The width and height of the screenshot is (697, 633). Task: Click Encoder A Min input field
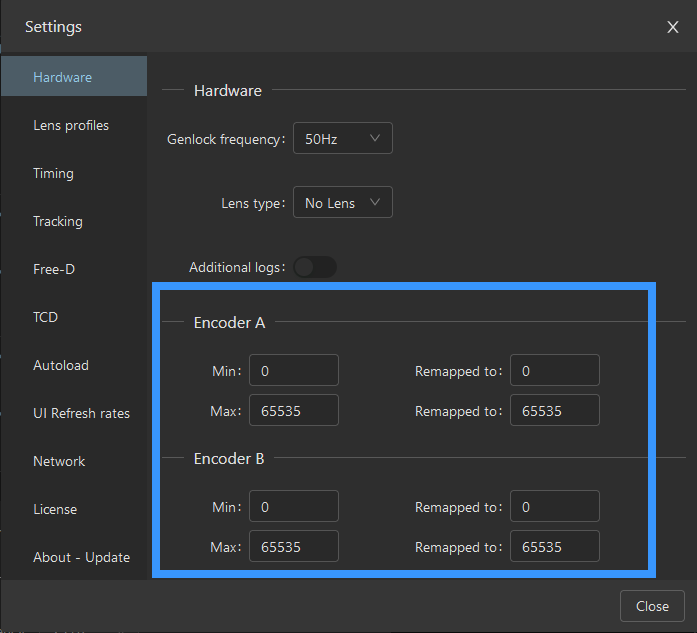pyautogui.click(x=293, y=371)
